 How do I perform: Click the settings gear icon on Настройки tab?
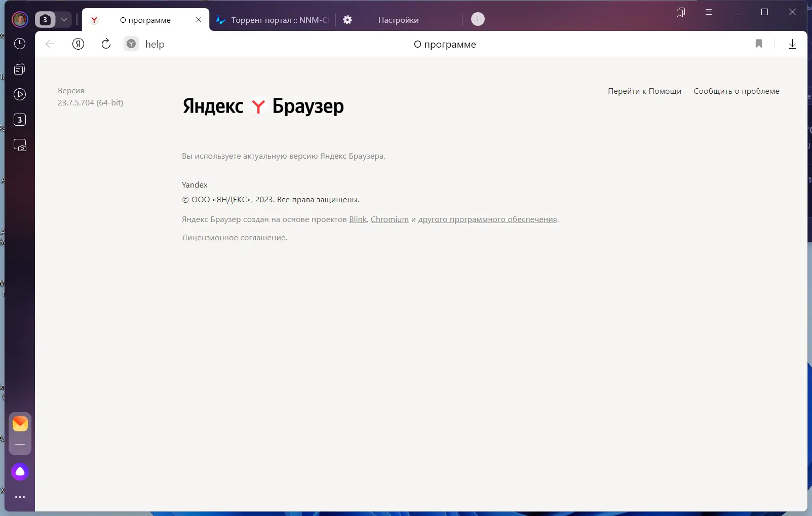(347, 20)
